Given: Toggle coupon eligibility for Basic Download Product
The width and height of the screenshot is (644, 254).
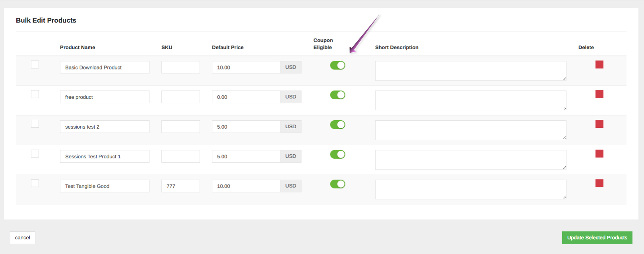Looking at the screenshot, I should click(x=338, y=65).
